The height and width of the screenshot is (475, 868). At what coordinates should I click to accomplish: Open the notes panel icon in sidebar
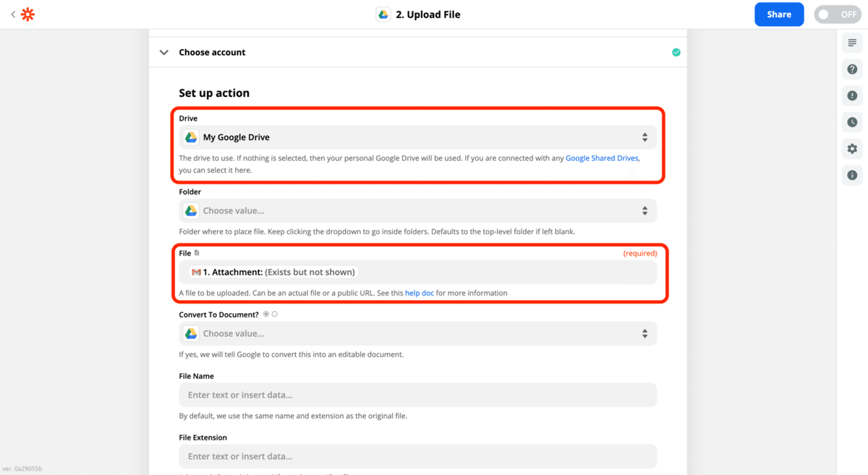click(x=852, y=43)
